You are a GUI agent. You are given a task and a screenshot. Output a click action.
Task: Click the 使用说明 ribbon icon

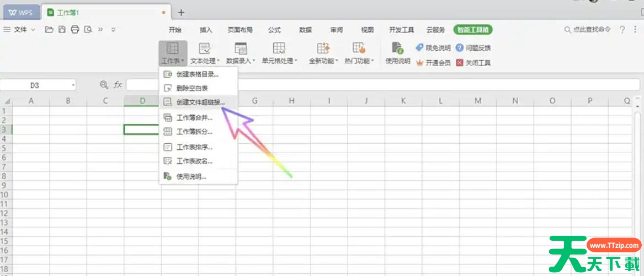(x=397, y=53)
